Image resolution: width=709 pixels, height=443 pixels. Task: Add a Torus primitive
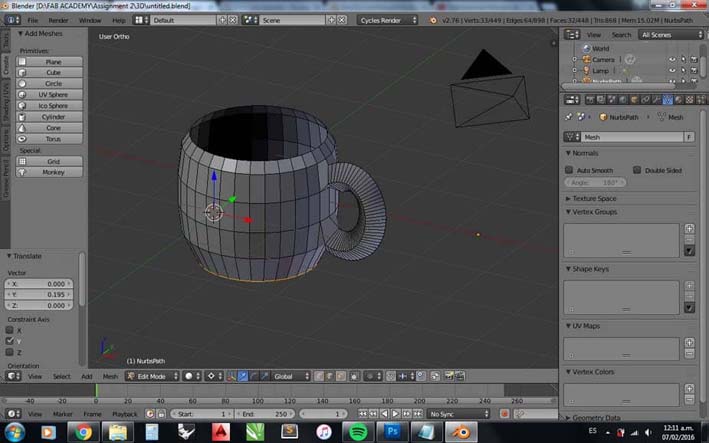click(49, 139)
